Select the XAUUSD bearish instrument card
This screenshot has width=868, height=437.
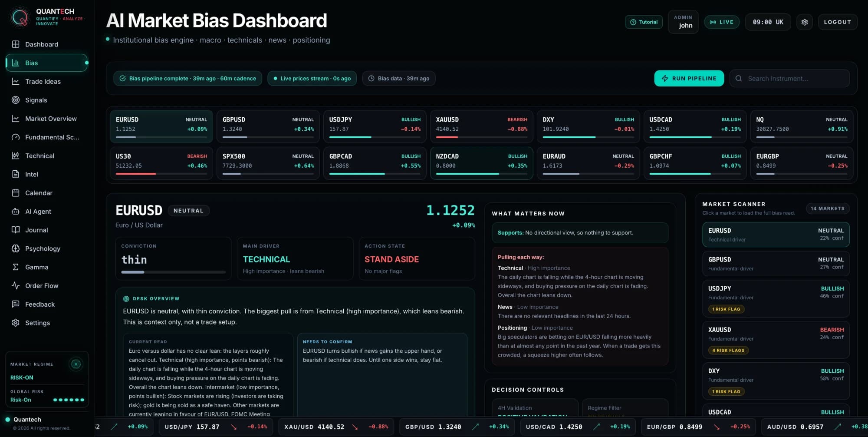click(x=481, y=126)
